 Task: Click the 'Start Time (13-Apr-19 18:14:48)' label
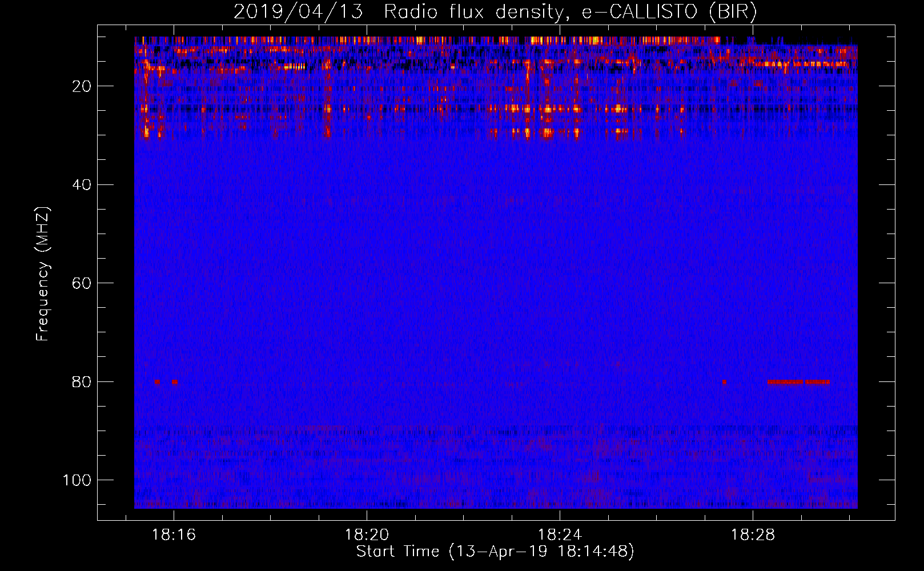tap(495, 552)
